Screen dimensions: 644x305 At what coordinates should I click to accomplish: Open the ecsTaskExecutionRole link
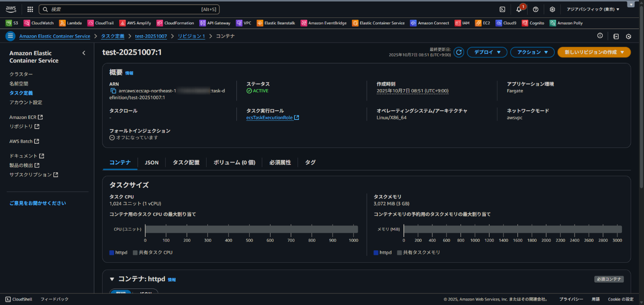pos(273,118)
